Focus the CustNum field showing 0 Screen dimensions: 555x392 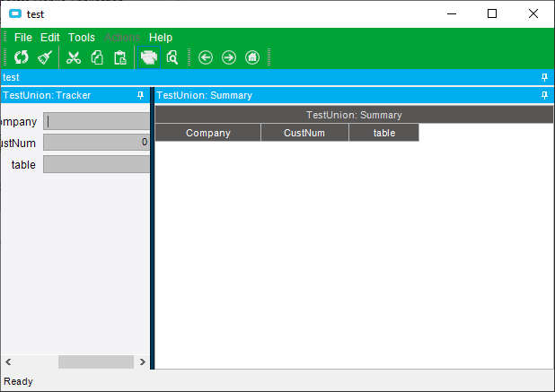97,143
